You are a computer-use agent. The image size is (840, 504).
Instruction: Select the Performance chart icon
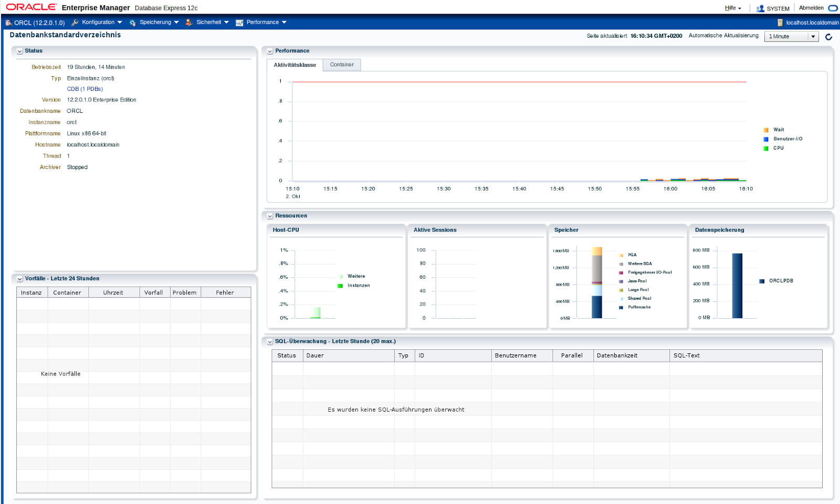(239, 22)
